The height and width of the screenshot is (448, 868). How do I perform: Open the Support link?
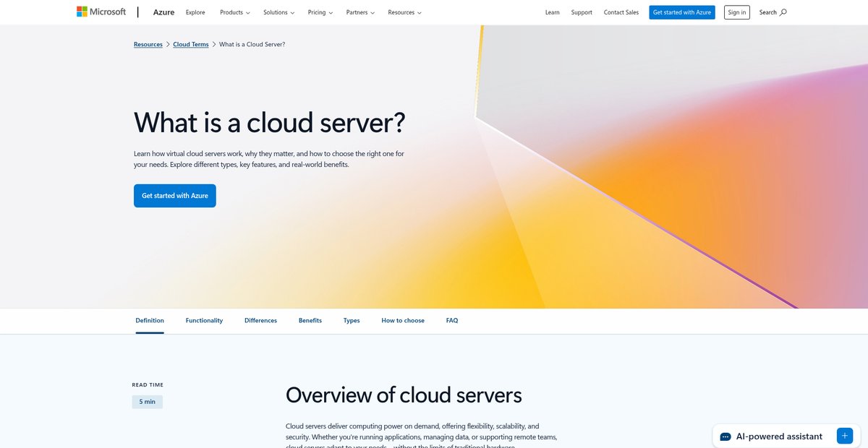coord(582,12)
